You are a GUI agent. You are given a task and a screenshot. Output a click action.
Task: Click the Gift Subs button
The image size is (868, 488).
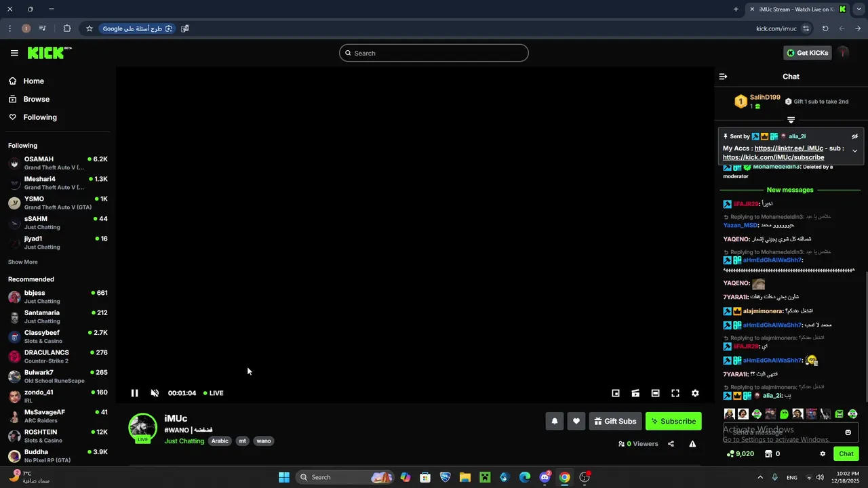[615, 421]
